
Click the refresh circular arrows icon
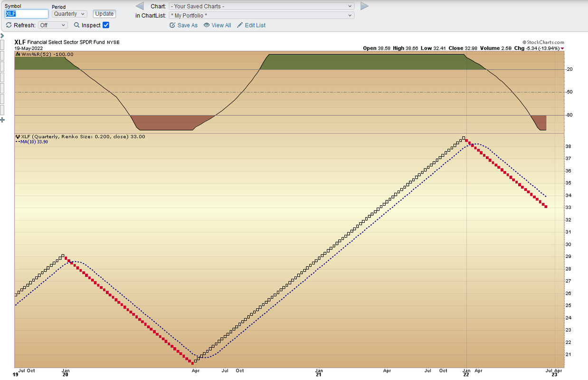click(x=9, y=25)
